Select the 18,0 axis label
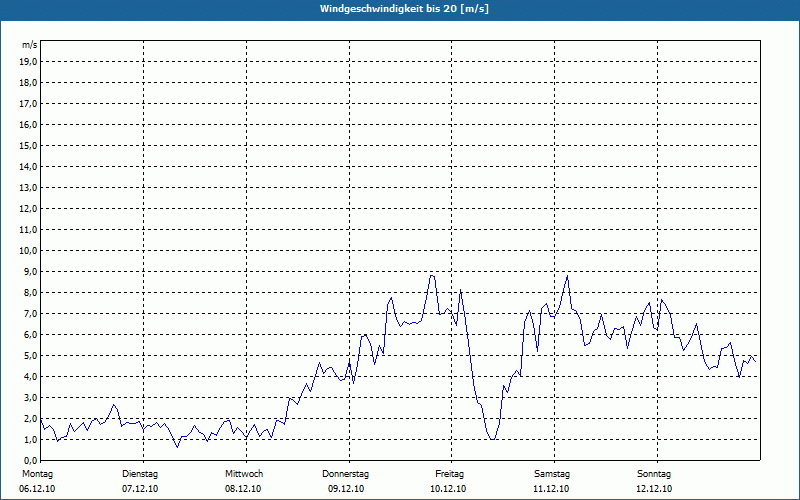Image resolution: width=800 pixels, height=500 pixels. click(x=28, y=83)
